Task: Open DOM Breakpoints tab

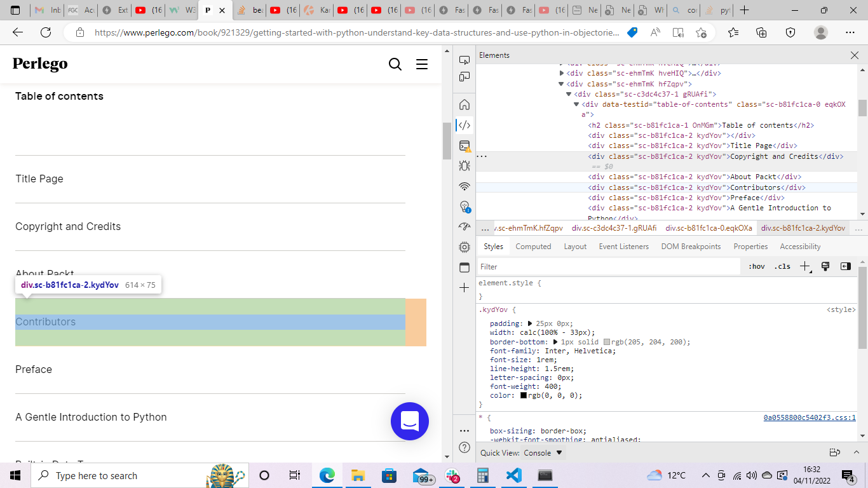Action: click(691, 247)
